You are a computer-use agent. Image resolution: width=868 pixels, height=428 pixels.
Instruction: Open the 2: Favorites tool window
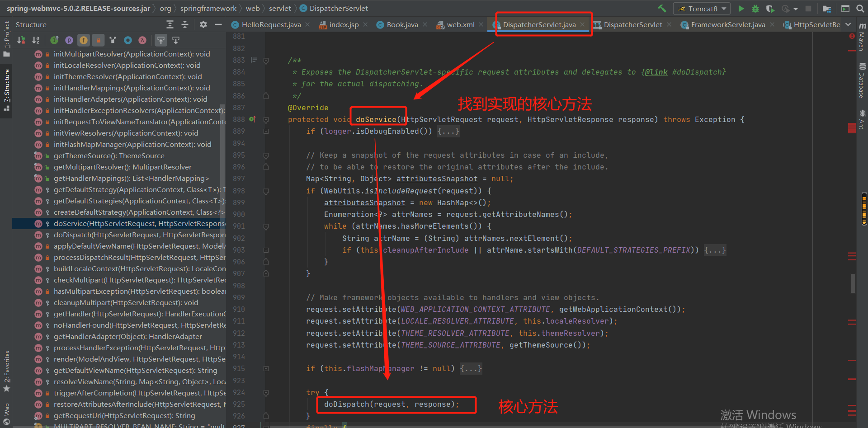tap(6, 371)
